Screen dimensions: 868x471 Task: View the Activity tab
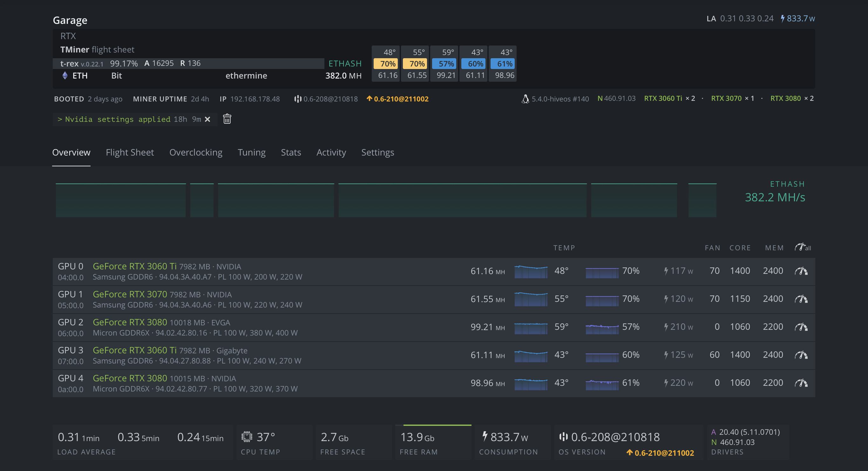[x=331, y=153]
